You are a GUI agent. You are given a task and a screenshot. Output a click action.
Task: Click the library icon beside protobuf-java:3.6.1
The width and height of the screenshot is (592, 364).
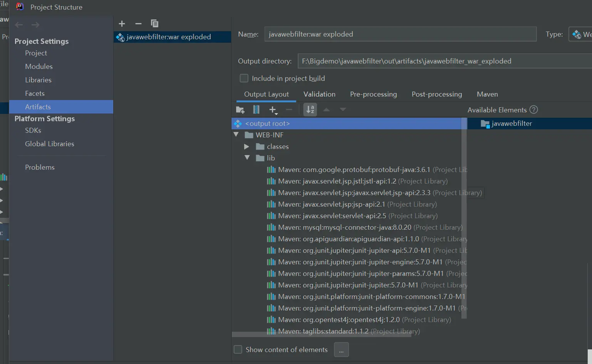coord(271,170)
